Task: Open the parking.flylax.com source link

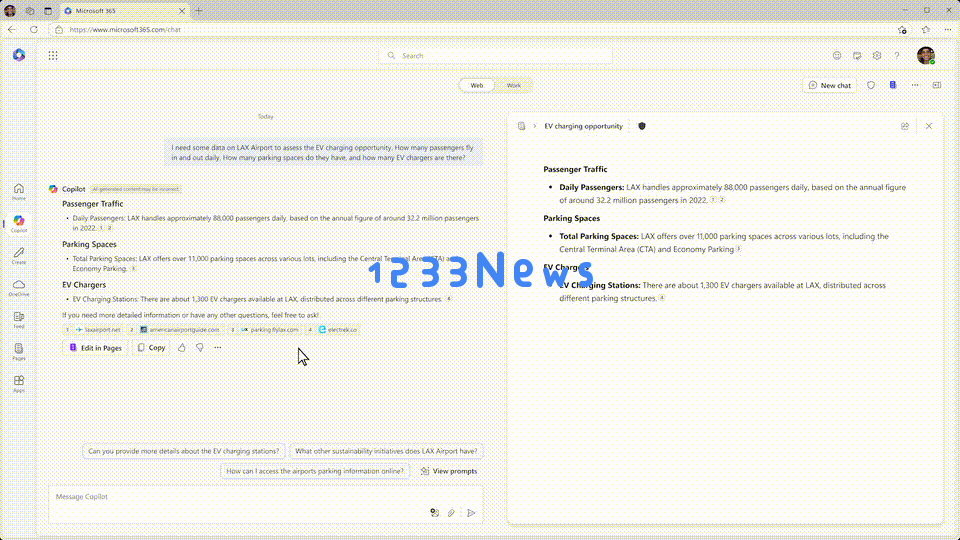Action: coord(265,329)
